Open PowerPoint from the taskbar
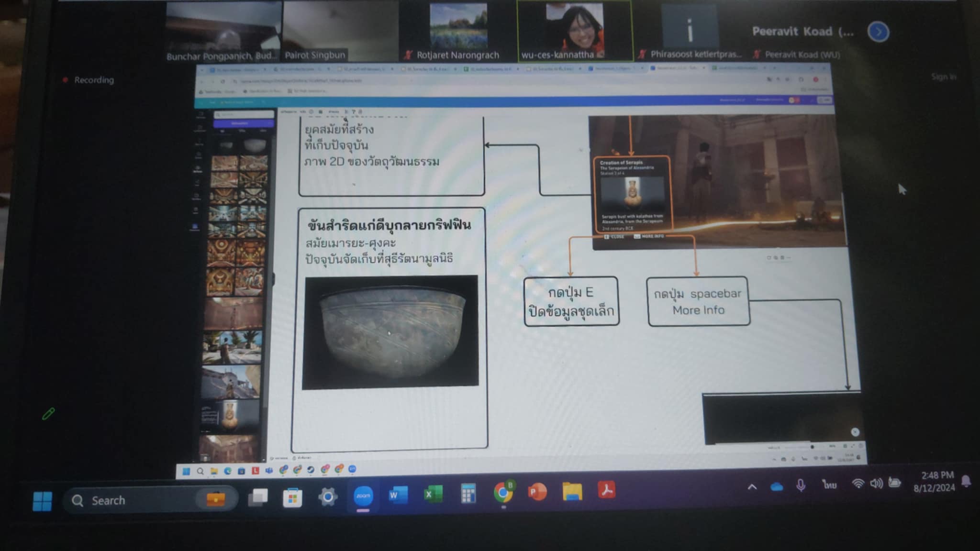 click(537, 492)
